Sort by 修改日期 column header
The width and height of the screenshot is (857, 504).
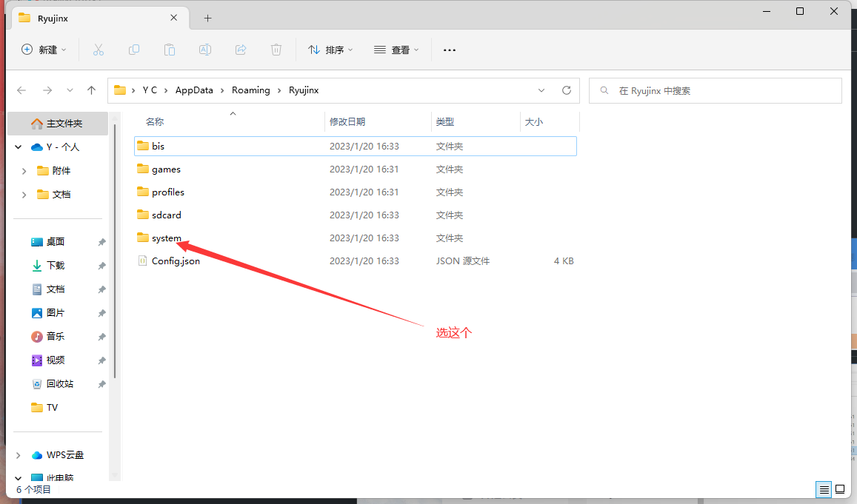coord(347,122)
